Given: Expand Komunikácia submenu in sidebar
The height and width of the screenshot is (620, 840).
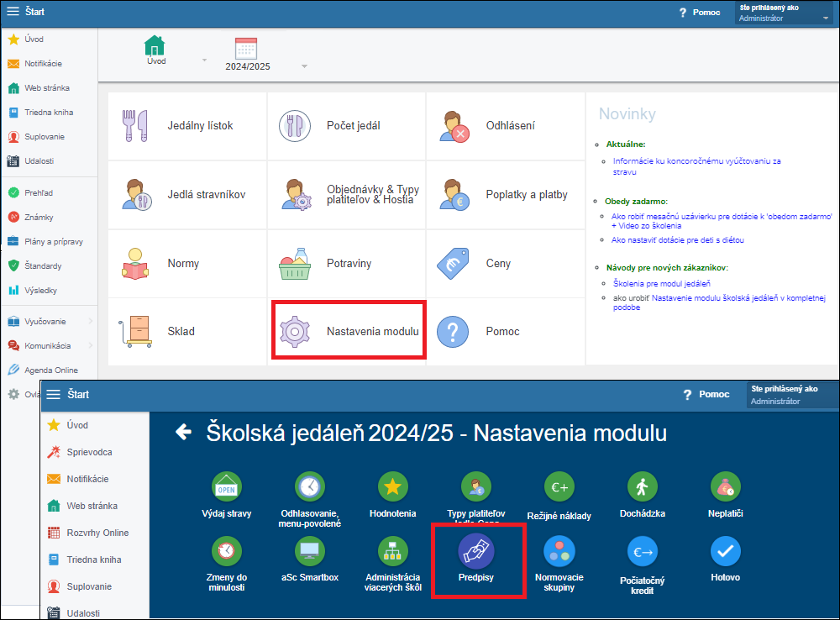Looking at the screenshot, I should click(89, 345).
